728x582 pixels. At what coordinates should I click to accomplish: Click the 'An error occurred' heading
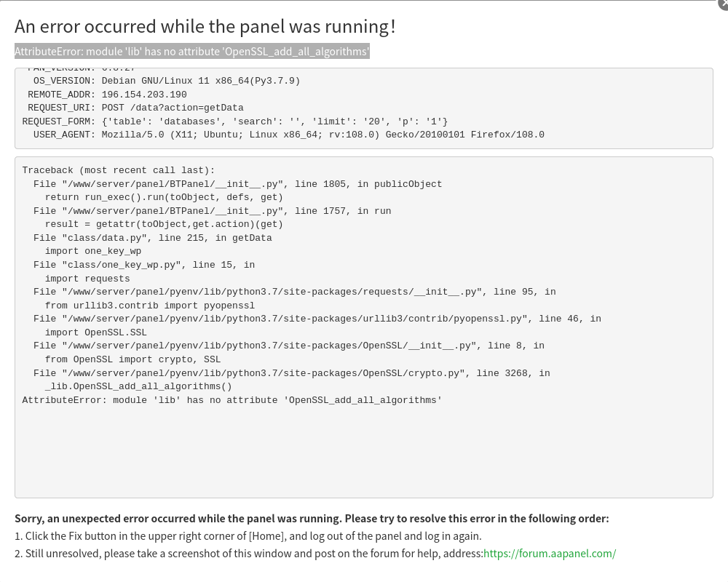pyautogui.click(x=205, y=26)
